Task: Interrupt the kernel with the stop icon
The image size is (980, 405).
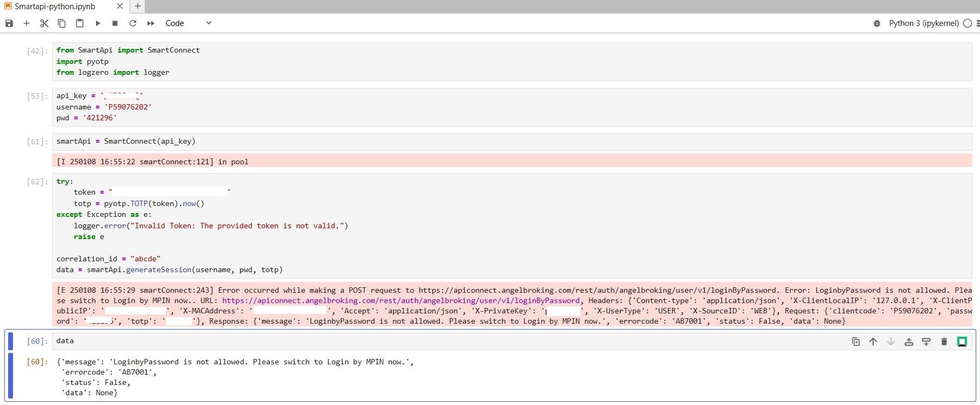Action: tap(115, 23)
